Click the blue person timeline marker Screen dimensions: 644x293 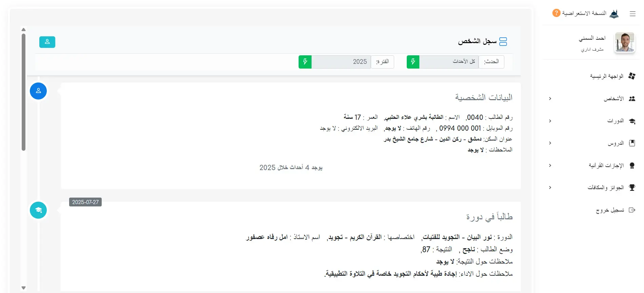point(38,91)
